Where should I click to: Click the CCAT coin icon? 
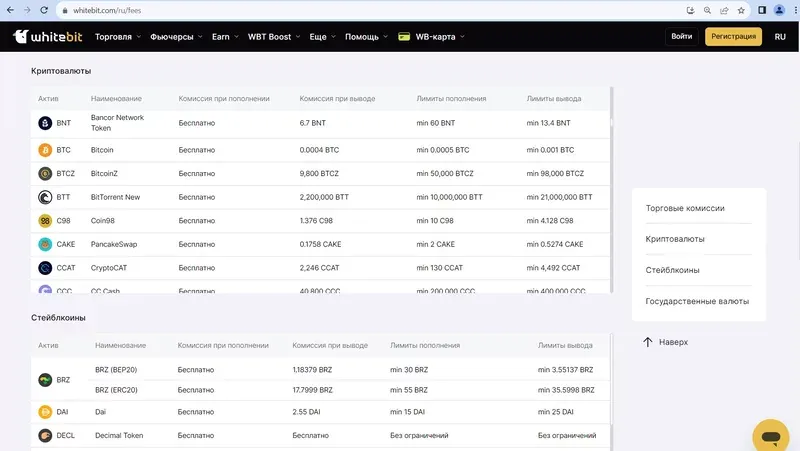point(45,267)
